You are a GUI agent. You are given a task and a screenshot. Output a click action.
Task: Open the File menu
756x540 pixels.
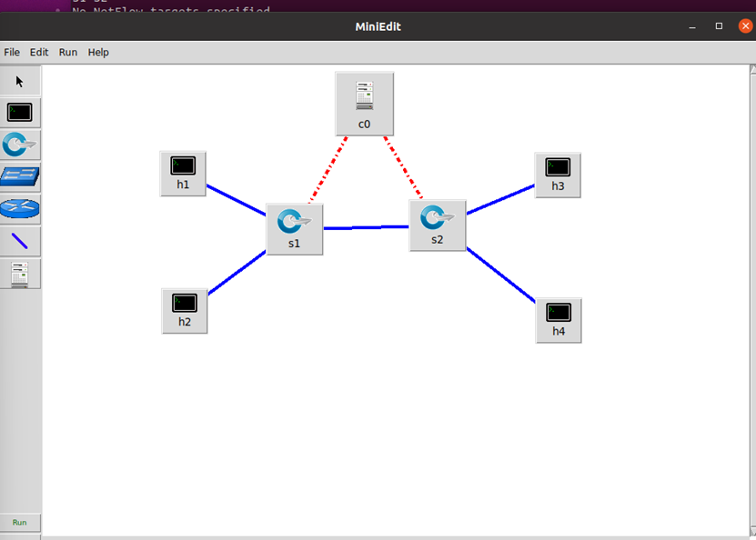(x=12, y=52)
